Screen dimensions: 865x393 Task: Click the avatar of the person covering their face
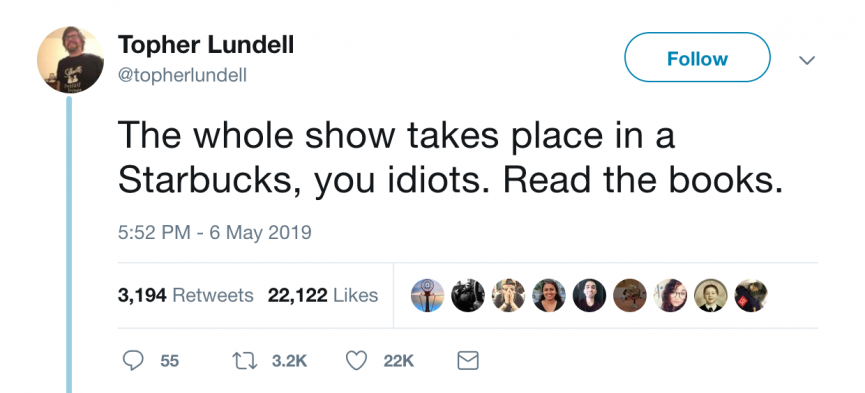click(508, 295)
